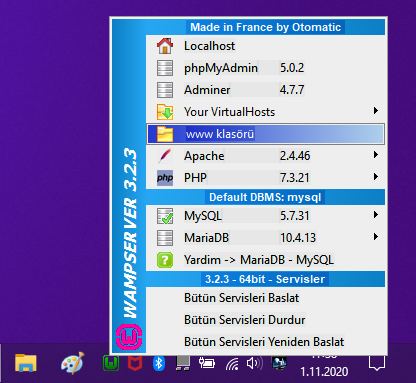Click the taskbar date 1.11.2020
The image size is (416, 383).
click(x=324, y=372)
